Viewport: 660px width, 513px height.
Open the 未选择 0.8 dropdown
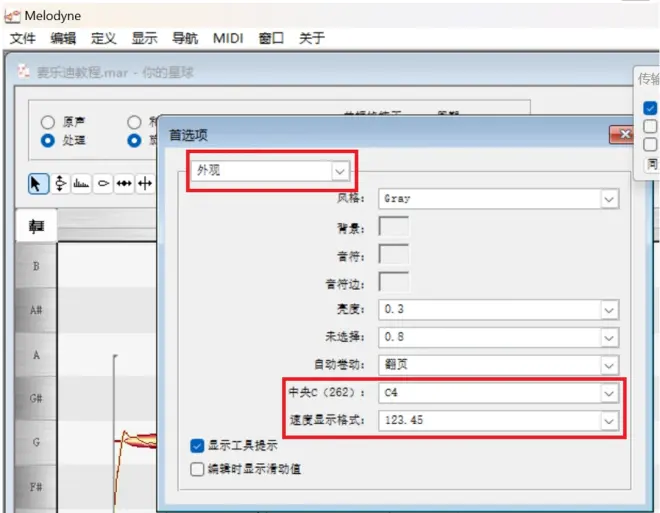(x=498, y=337)
